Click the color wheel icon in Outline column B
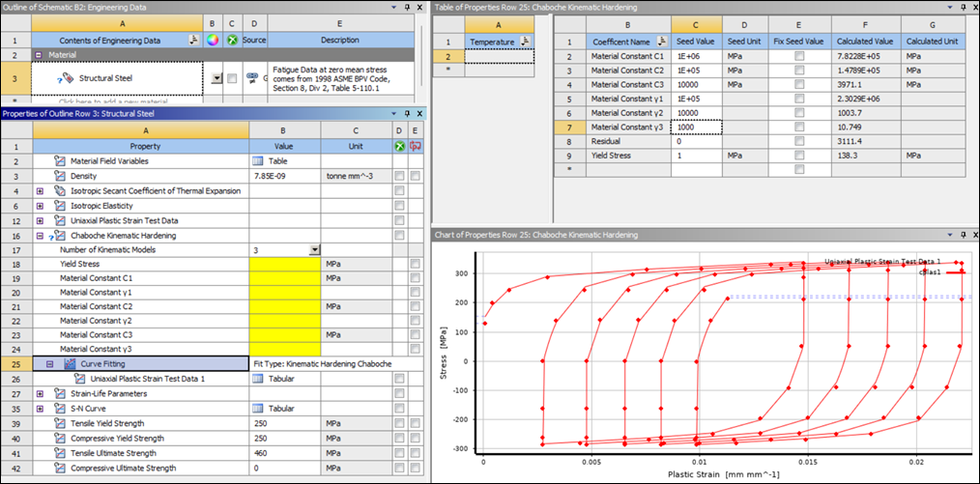 (214, 40)
